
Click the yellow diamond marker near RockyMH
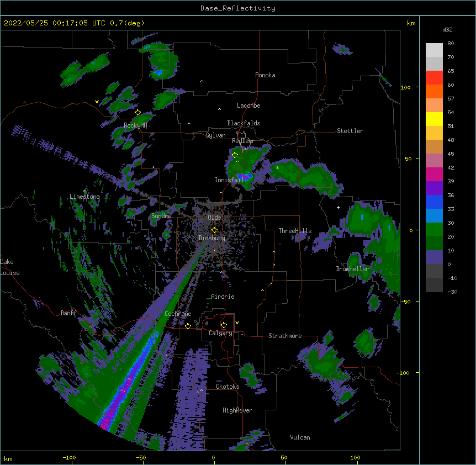(x=138, y=113)
